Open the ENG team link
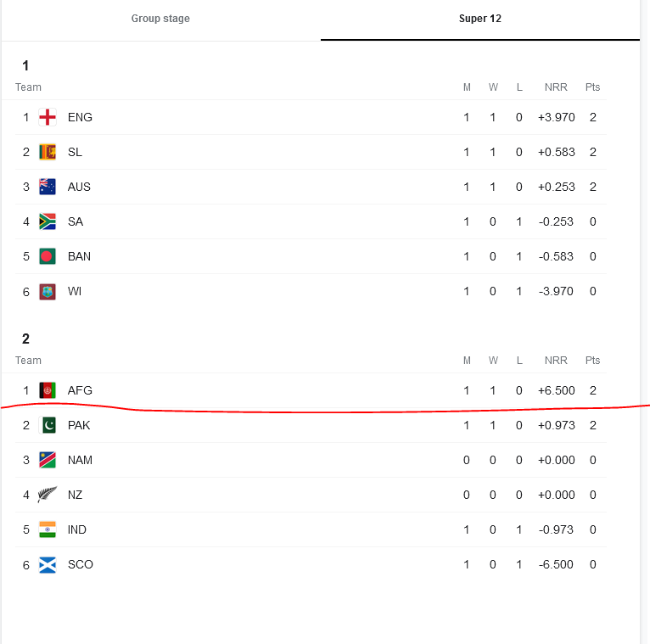The height and width of the screenshot is (644, 650). click(80, 117)
